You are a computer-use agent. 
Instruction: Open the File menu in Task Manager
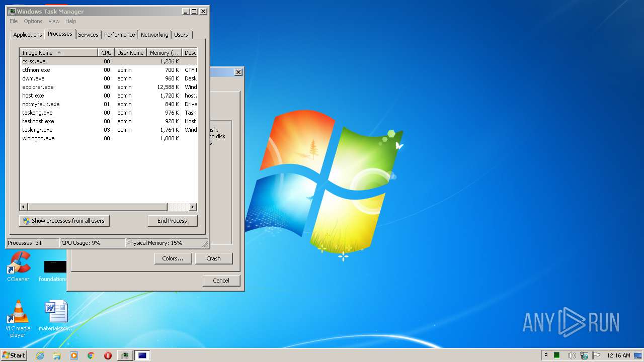pyautogui.click(x=14, y=21)
